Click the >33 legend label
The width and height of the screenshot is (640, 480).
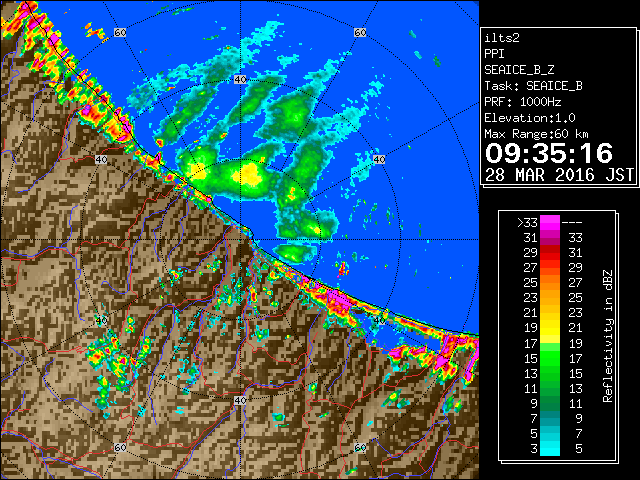tap(527, 223)
